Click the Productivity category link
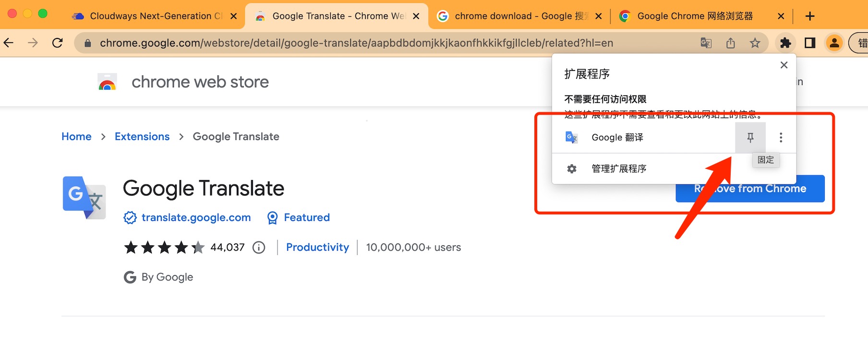The image size is (868, 338). click(317, 247)
